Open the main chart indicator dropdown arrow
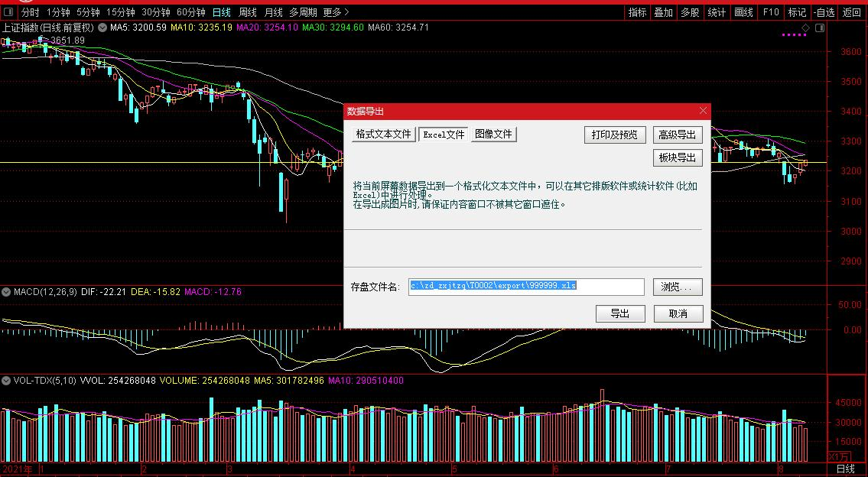The height and width of the screenshot is (477, 868). (102, 28)
